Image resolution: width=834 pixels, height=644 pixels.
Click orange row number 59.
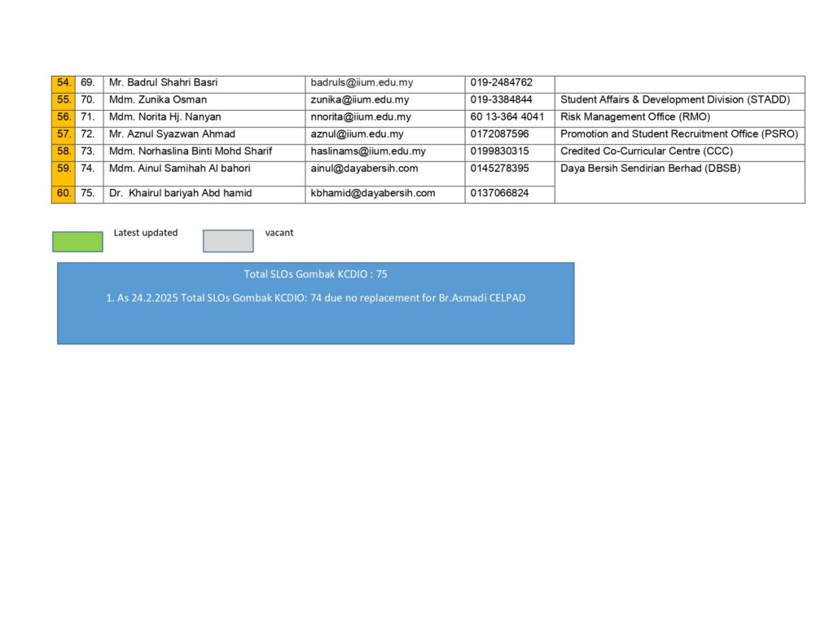point(64,173)
